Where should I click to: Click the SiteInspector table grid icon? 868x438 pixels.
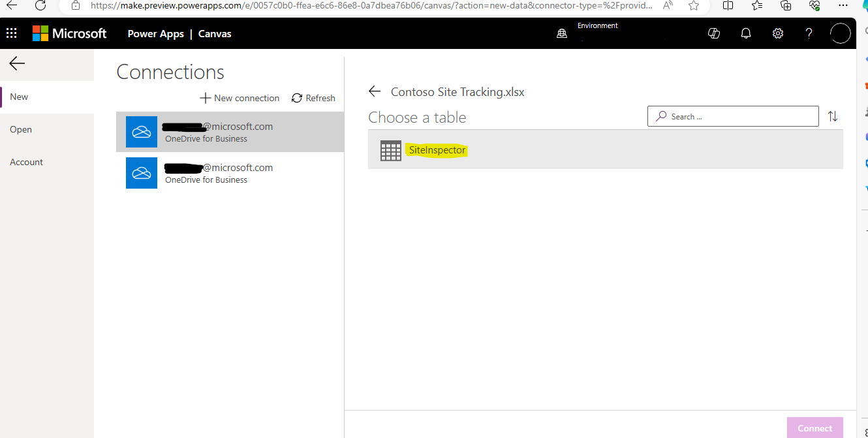[x=390, y=150]
